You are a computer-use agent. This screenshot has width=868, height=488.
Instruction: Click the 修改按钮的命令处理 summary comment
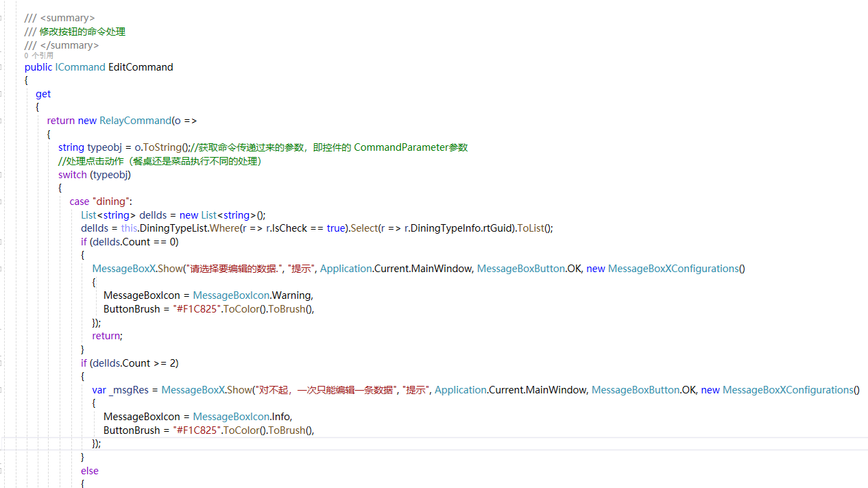[82, 32]
